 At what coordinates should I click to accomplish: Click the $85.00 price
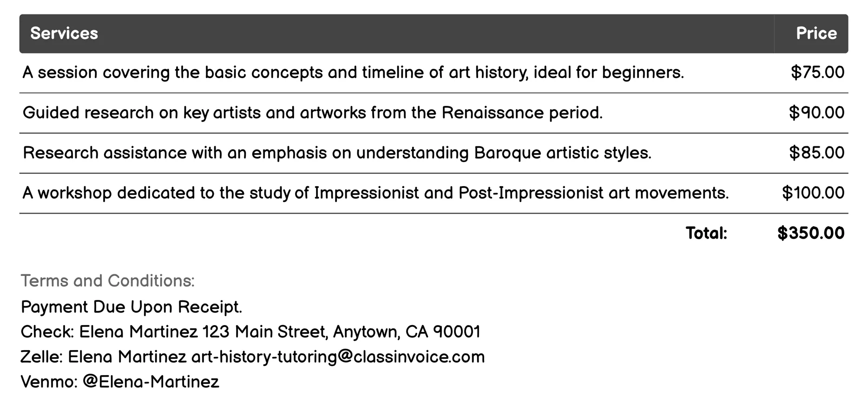tap(816, 153)
